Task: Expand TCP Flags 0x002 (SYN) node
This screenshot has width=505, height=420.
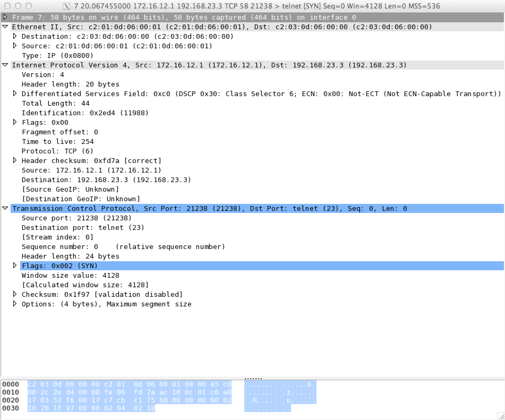Action: coord(15,265)
